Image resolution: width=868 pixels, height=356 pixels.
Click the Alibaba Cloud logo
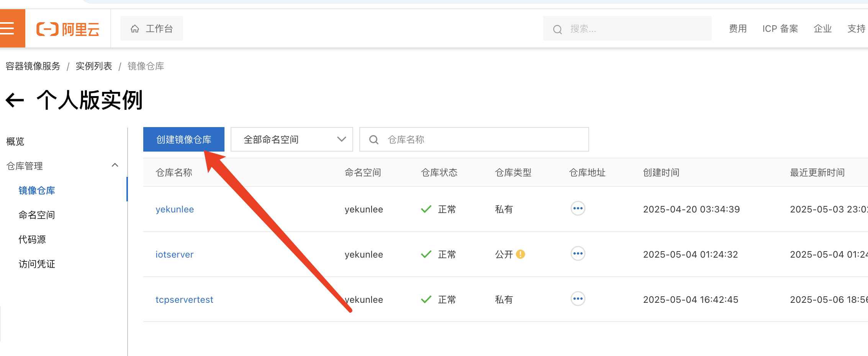pos(68,29)
